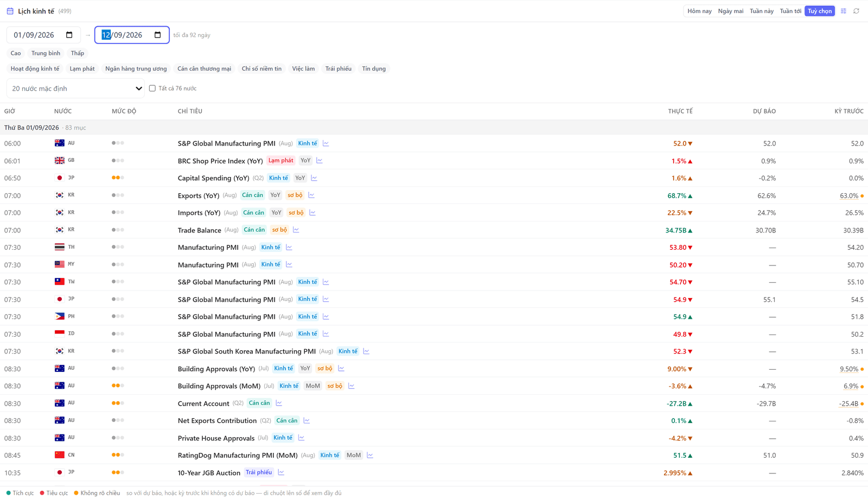This screenshot has height=499, width=868.
Task: Click 'Chi số niềm tin' category filter
Action: (261, 69)
